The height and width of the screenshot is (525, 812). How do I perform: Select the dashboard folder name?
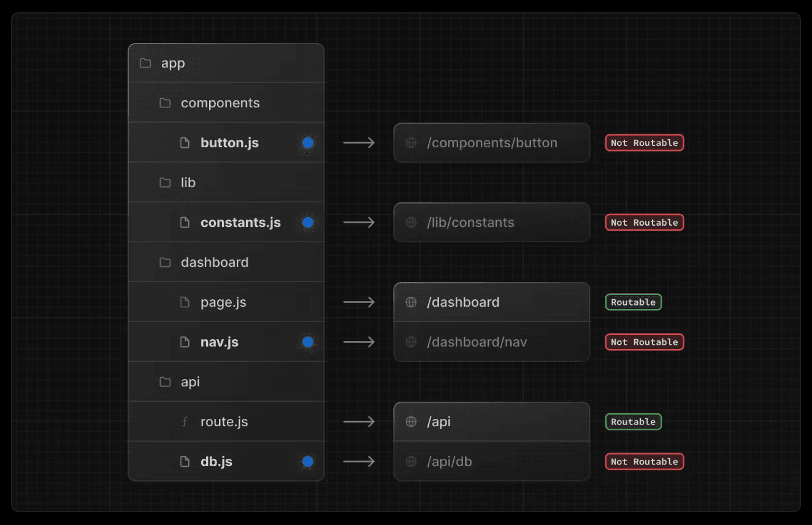coord(215,262)
